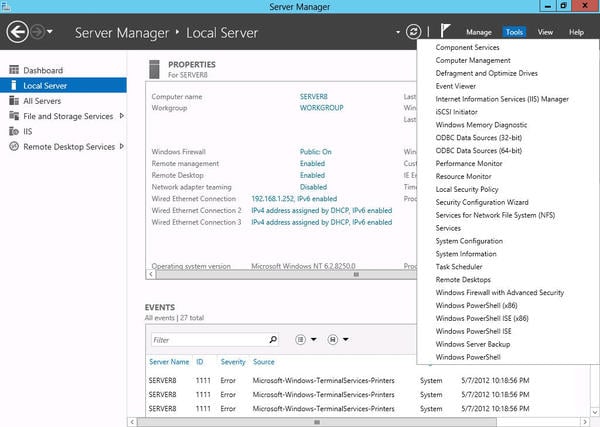
Task: Select Local Server in the sidebar
Action: click(x=63, y=85)
